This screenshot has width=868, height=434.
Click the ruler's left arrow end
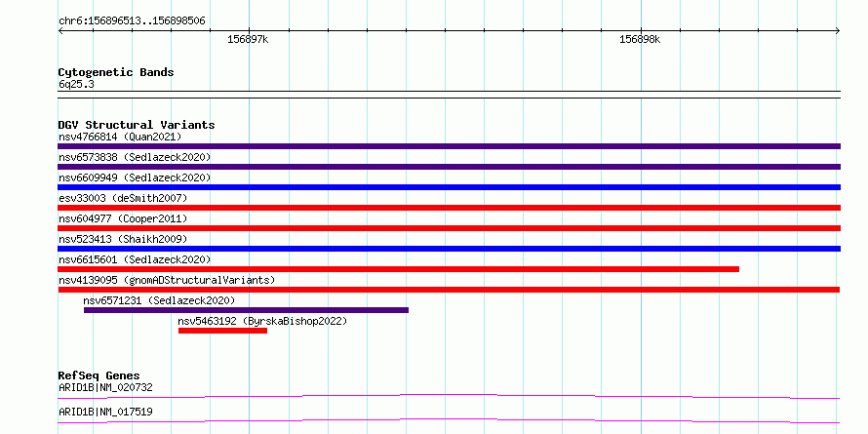pyautogui.click(x=60, y=31)
